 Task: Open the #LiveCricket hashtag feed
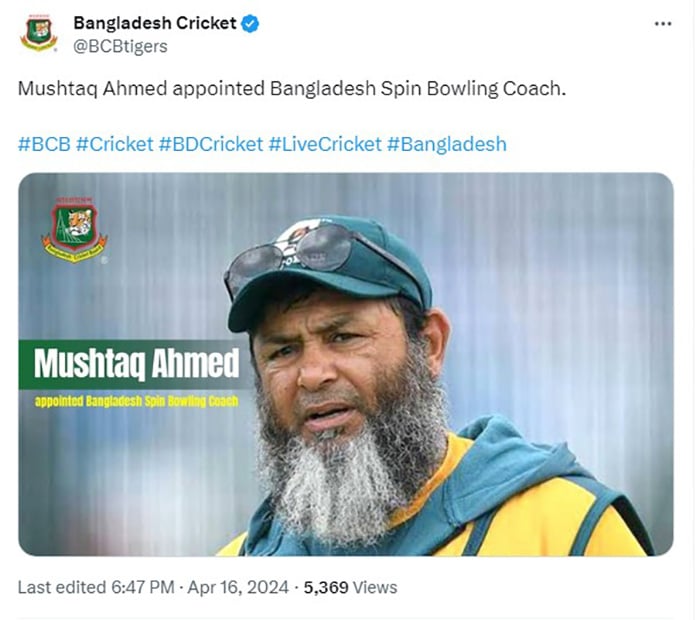(x=325, y=144)
